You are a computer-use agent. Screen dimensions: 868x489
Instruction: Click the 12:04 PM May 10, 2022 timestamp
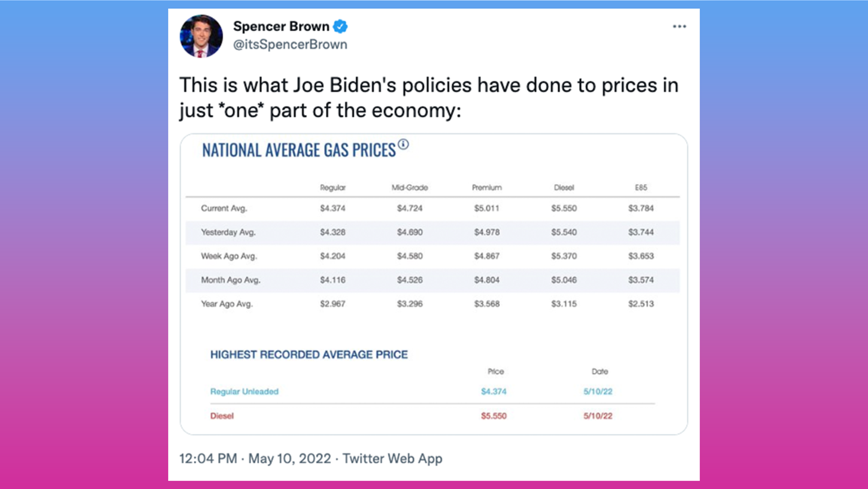point(255,459)
